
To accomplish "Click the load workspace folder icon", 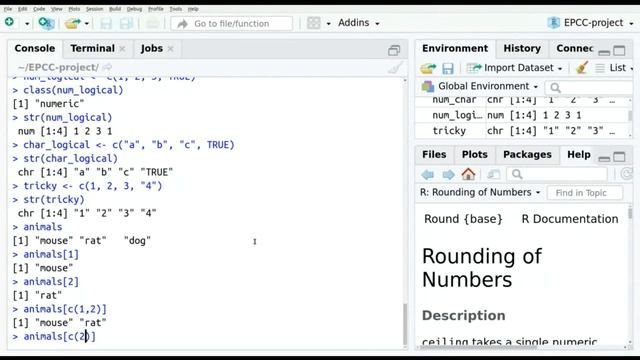I will (x=428, y=68).
